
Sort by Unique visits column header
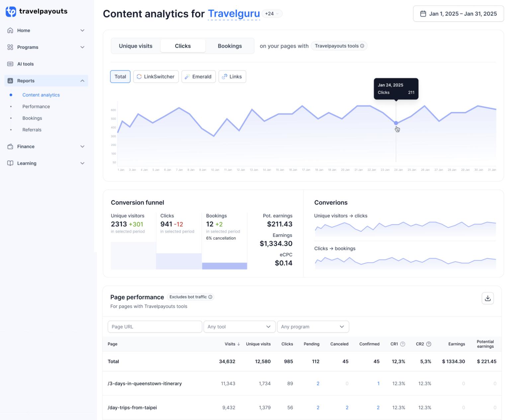pos(258,344)
